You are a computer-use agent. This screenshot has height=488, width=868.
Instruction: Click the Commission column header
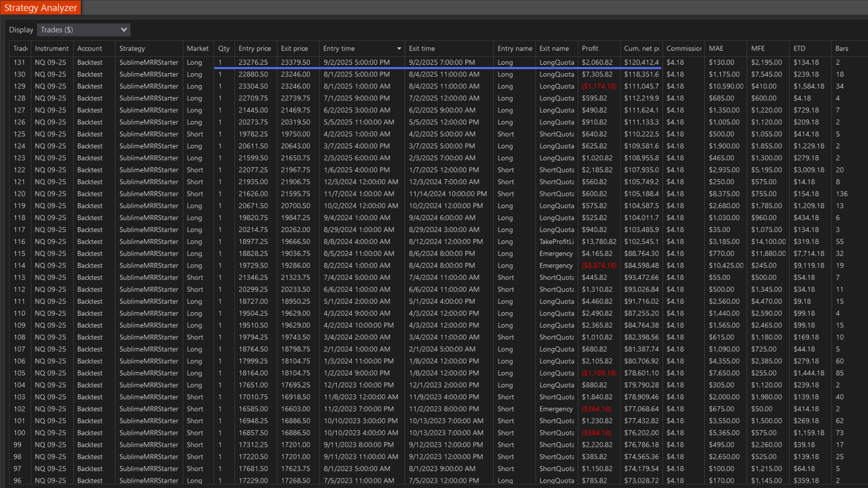(683, 49)
